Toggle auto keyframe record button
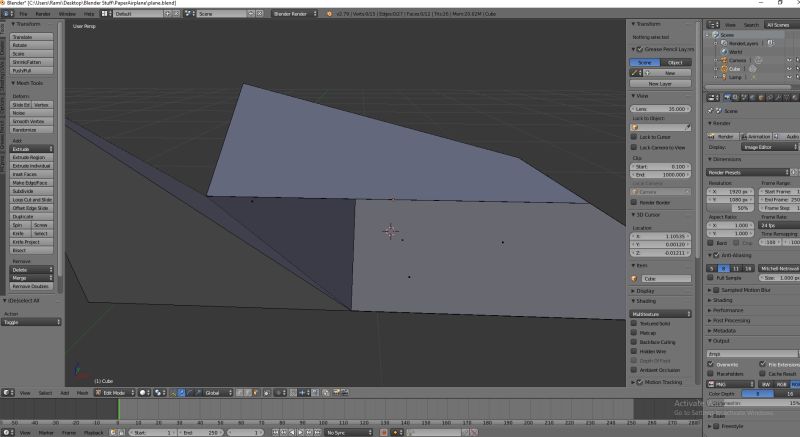 pyautogui.click(x=384, y=432)
